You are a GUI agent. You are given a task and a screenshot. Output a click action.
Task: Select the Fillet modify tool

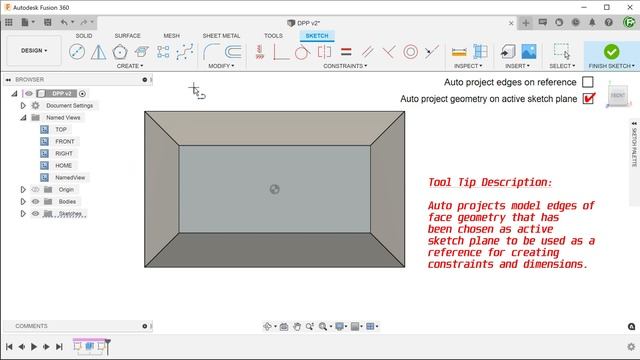[x=211, y=52]
